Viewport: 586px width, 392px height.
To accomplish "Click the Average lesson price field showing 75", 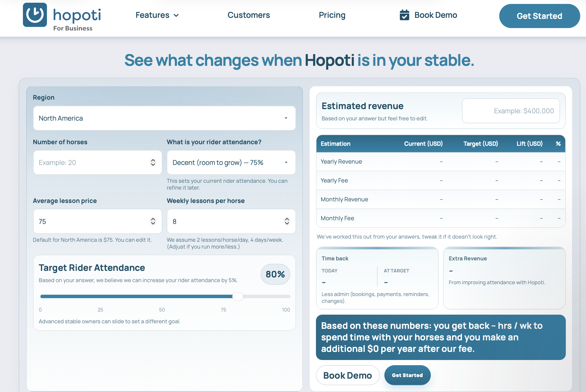I will click(x=92, y=221).
